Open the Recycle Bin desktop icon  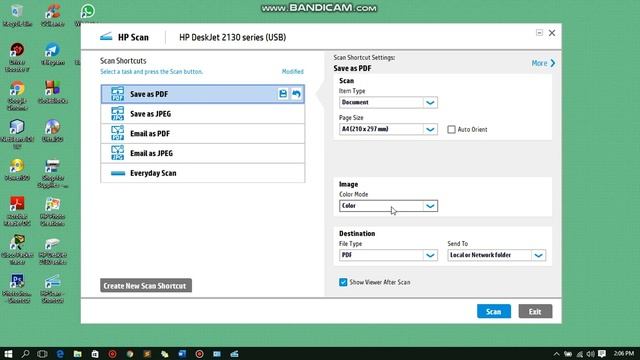(17, 16)
